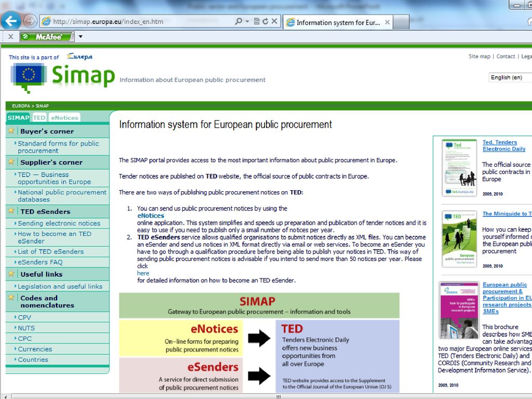
Task: Select the 'Information system for Eur...' tab
Action: coord(338,22)
